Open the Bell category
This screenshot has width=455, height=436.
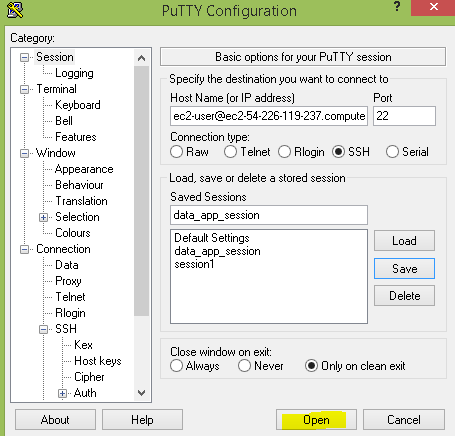click(64, 121)
